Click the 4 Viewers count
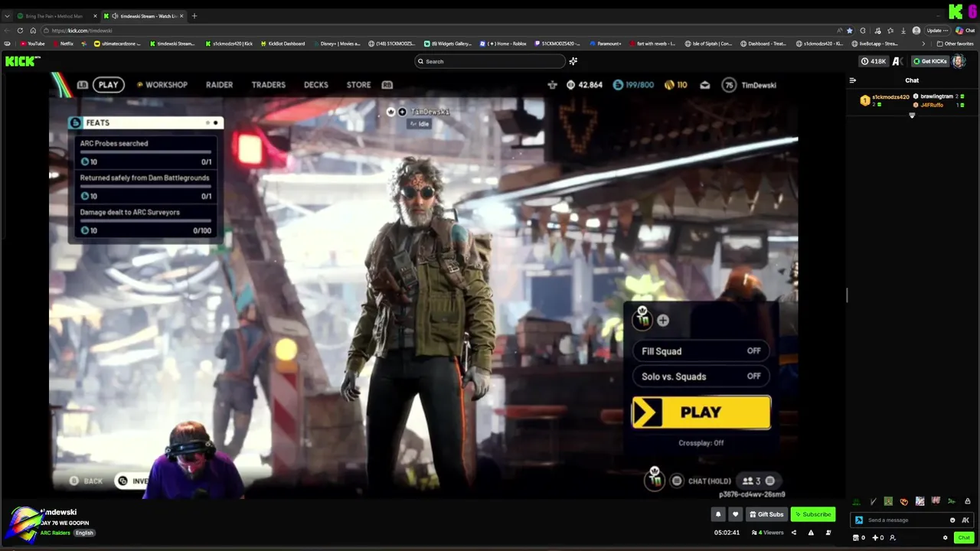Viewport: 980px width, 551px height. coord(768,533)
